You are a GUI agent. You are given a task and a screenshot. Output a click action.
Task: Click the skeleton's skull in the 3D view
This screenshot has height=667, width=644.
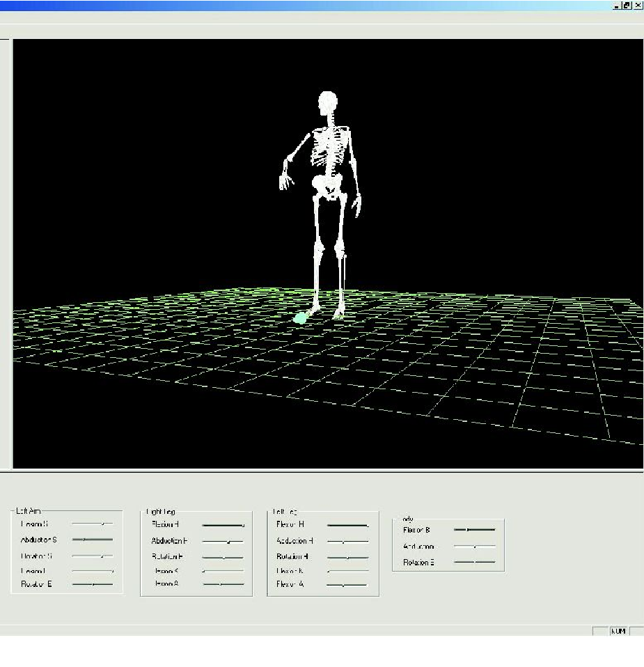pyautogui.click(x=327, y=102)
